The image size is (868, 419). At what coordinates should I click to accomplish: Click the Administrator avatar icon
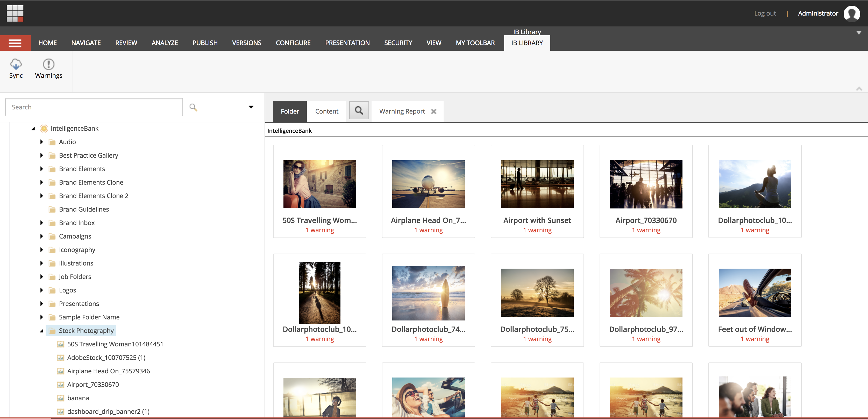pyautogui.click(x=851, y=13)
